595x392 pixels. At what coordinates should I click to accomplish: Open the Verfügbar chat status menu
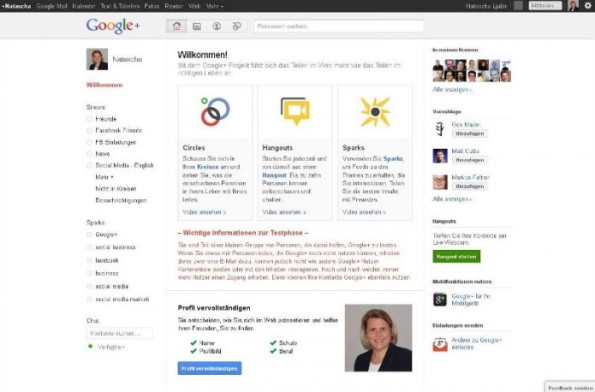111,347
